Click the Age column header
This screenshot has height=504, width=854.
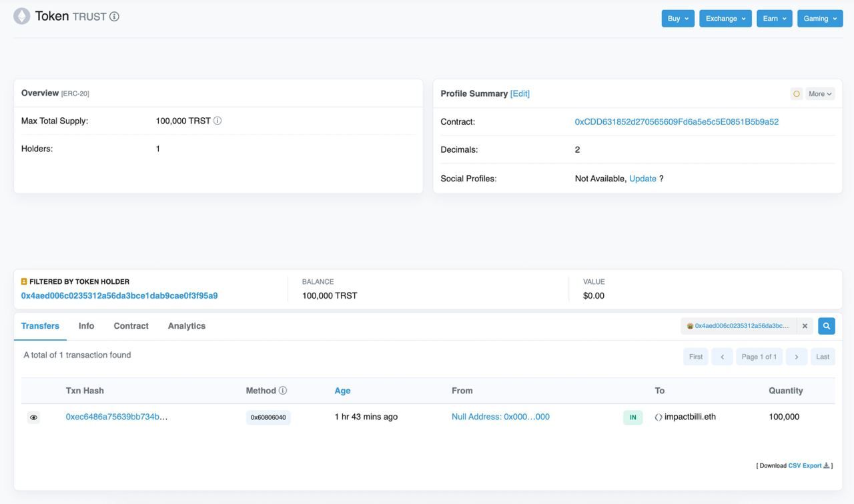[342, 391]
